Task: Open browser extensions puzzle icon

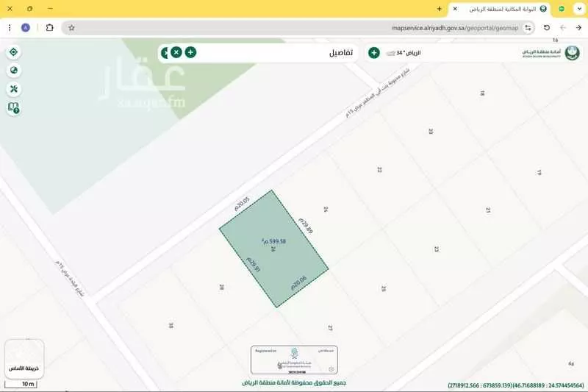Action: (x=49, y=28)
